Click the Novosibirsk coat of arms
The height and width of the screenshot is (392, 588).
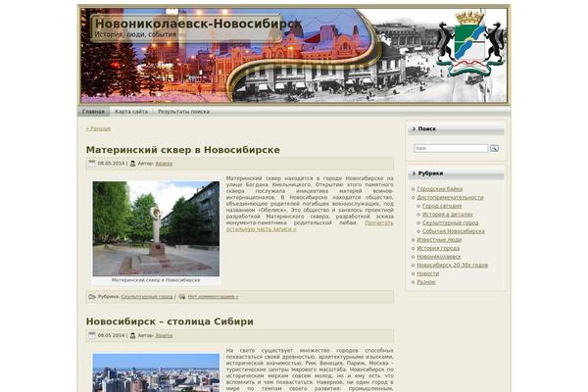[469, 44]
